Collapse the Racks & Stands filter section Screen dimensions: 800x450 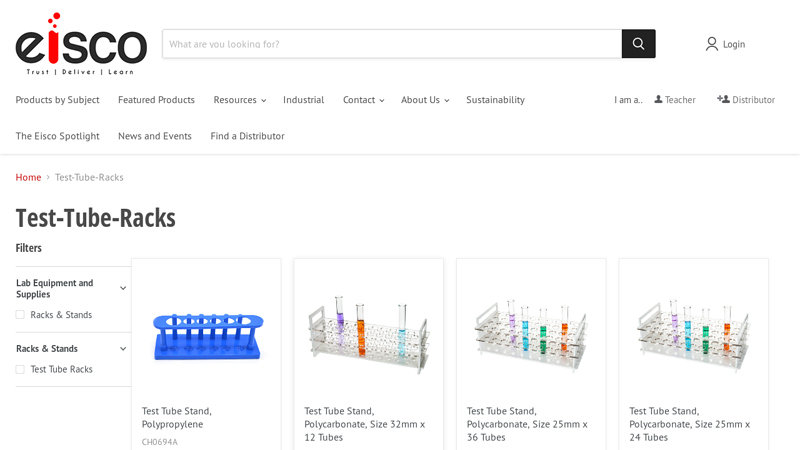(x=123, y=349)
